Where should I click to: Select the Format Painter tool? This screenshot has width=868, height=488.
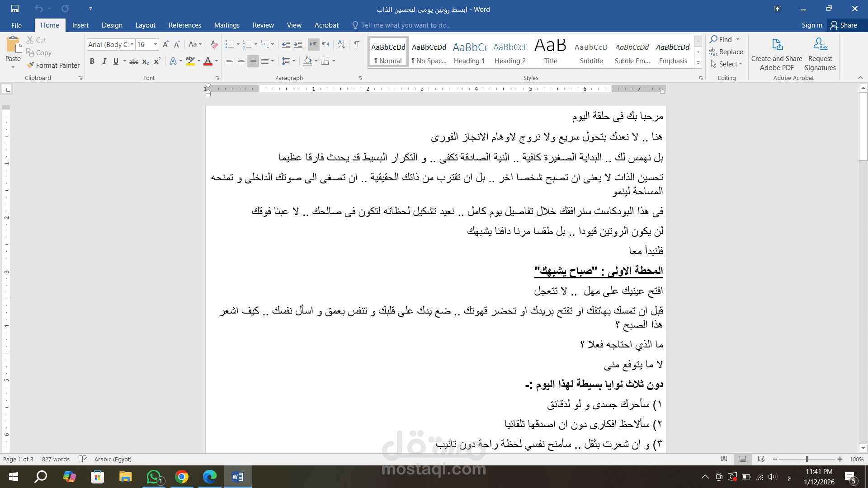[x=53, y=65]
